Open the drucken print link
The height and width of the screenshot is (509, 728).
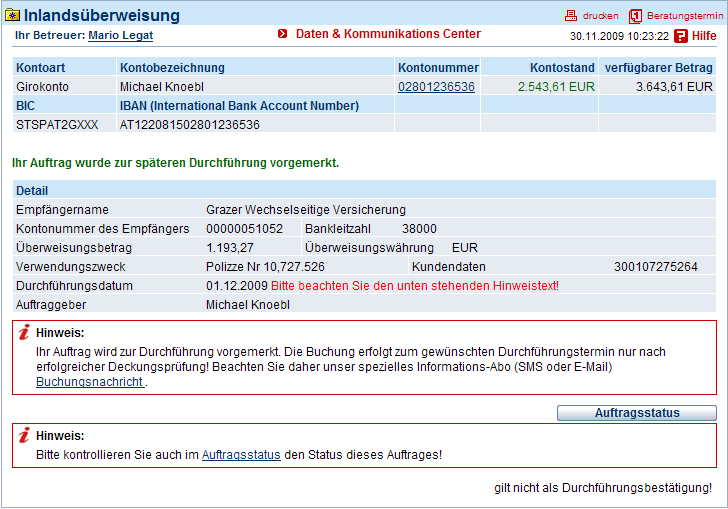(x=600, y=16)
